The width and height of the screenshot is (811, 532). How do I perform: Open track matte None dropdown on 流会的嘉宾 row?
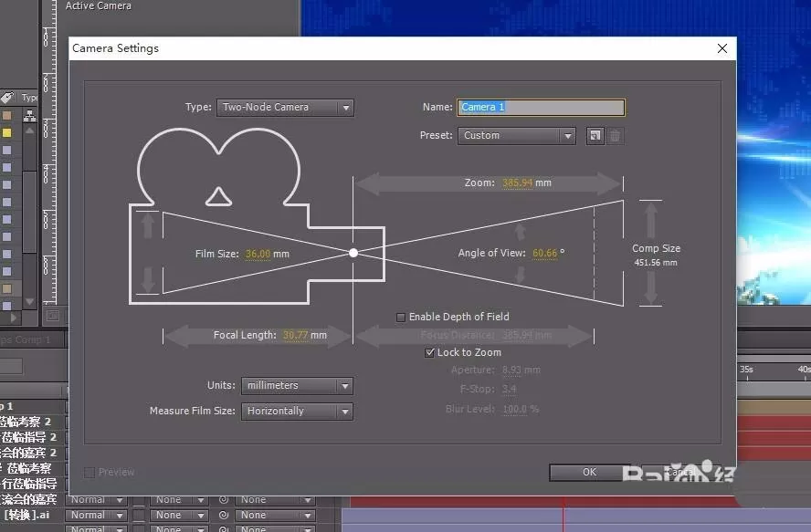click(x=179, y=499)
